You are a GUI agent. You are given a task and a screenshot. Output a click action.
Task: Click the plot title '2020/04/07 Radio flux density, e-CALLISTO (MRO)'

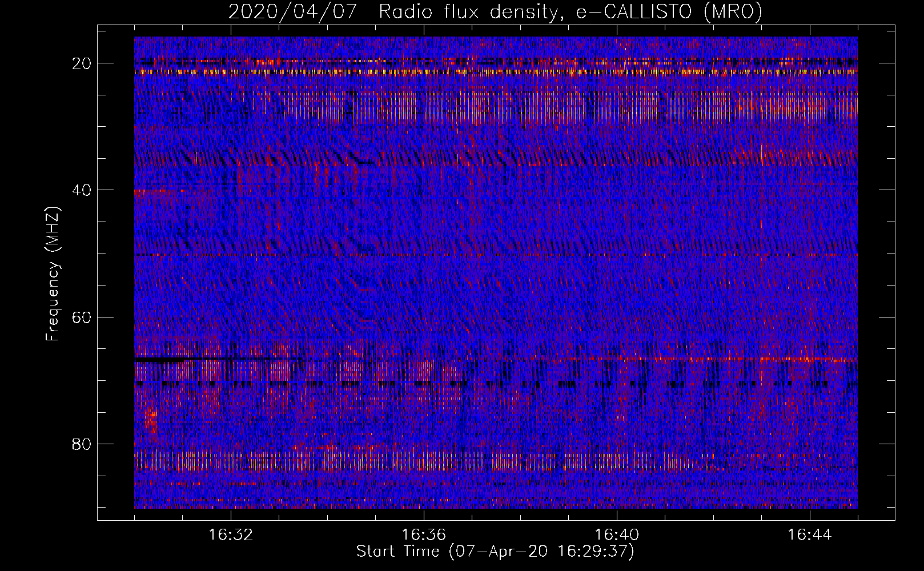[x=495, y=12]
